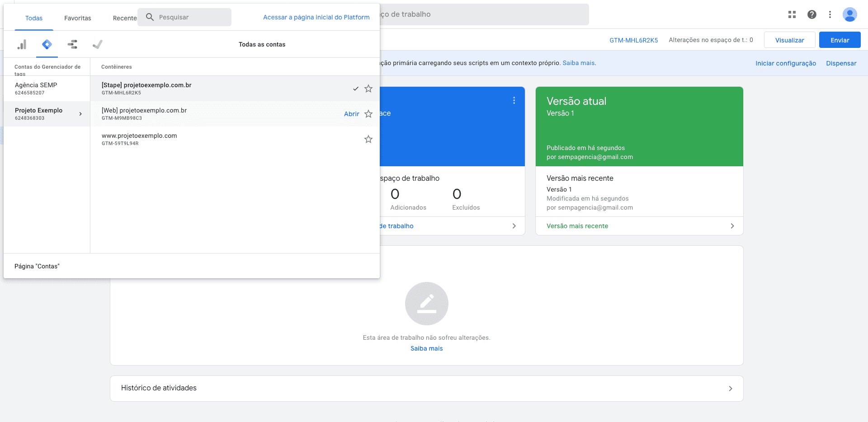Expand the Projeto Exemplo account chevron
The height and width of the screenshot is (422, 868).
click(80, 114)
